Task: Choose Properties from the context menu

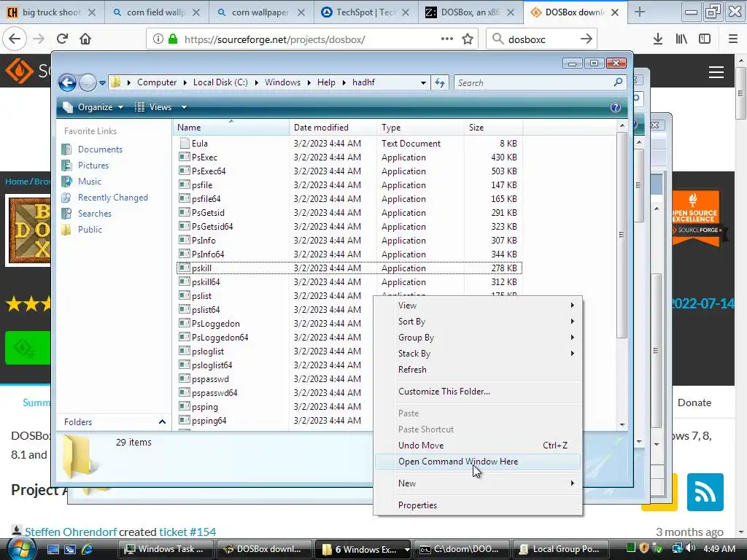Action: pyautogui.click(x=478, y=505)
